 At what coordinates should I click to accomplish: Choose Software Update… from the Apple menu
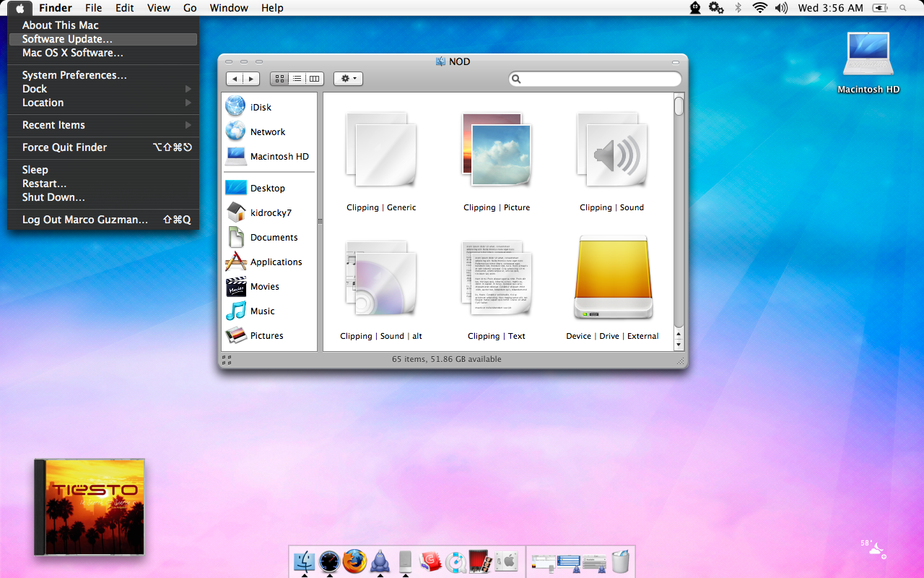(x=103, y=39)
